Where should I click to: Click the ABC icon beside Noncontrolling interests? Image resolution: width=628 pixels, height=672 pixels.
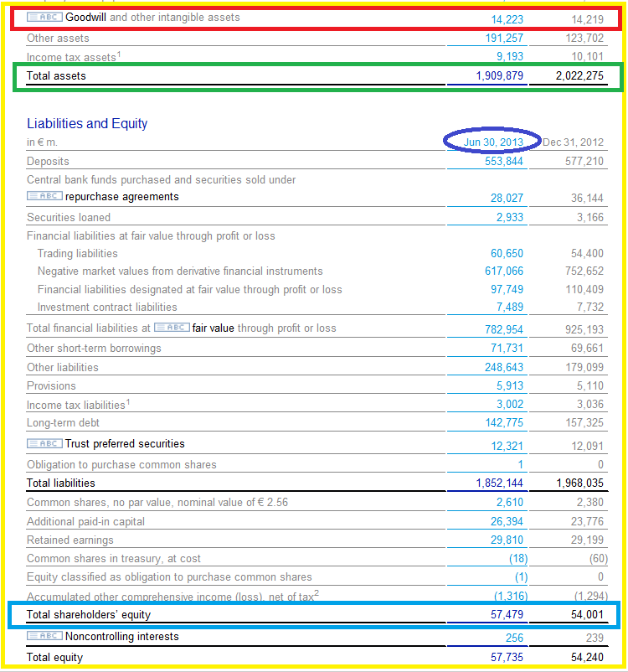pyautogui.click(x=44, y=636)
